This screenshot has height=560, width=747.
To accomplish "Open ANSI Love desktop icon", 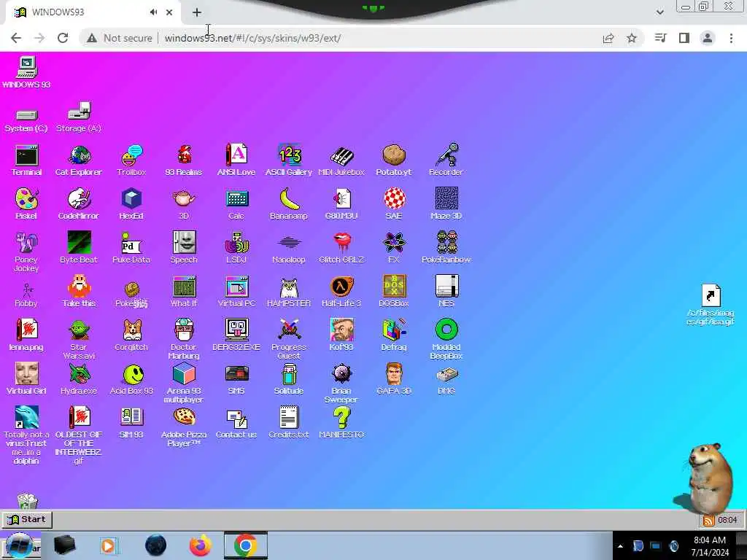I will [x=236, y=155].
